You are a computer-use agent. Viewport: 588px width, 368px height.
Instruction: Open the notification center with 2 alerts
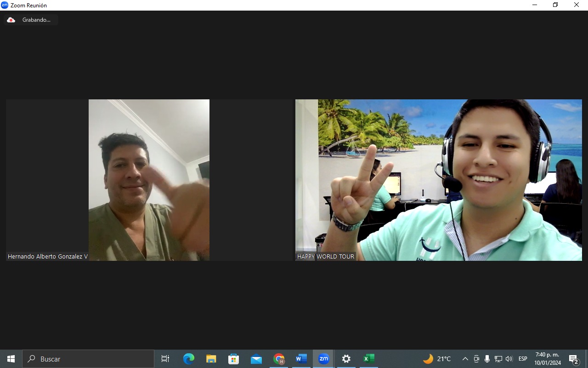coord(573,359)
